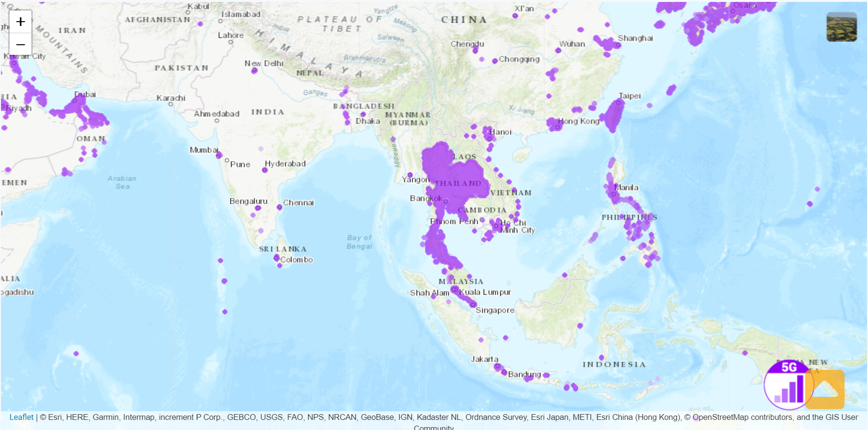868x430 pixels.
Task: Select the Kuala Lumpur label
Action: point(485,292)
